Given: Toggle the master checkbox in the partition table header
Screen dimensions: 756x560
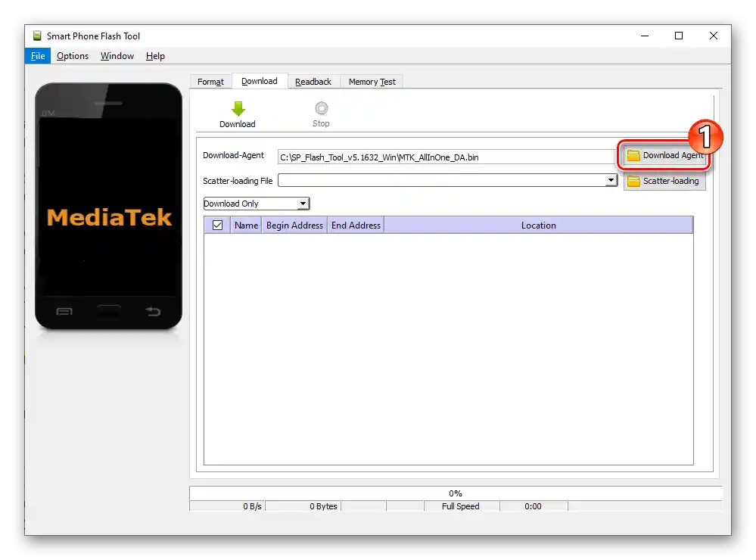Looking at the screenshot, I should pyautogui.click(x=216, y=224).
